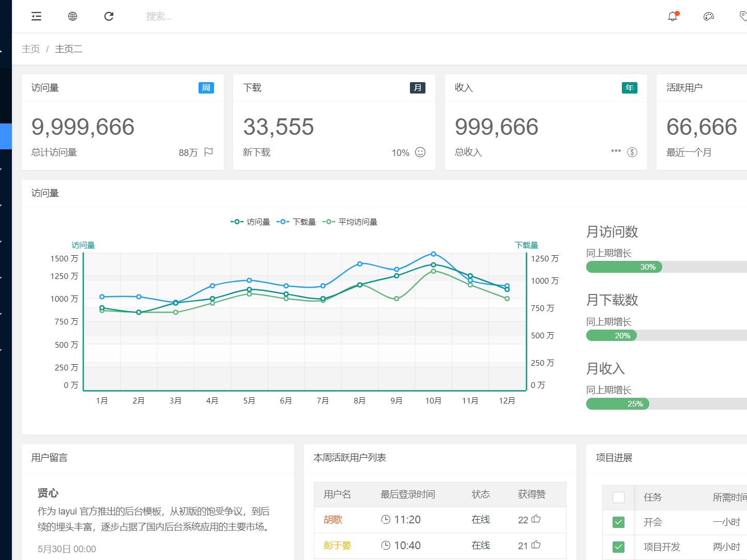This screenshot has width=747, height=560.
Task: Click the 状态 column header
Action: [x=481, y=494]
